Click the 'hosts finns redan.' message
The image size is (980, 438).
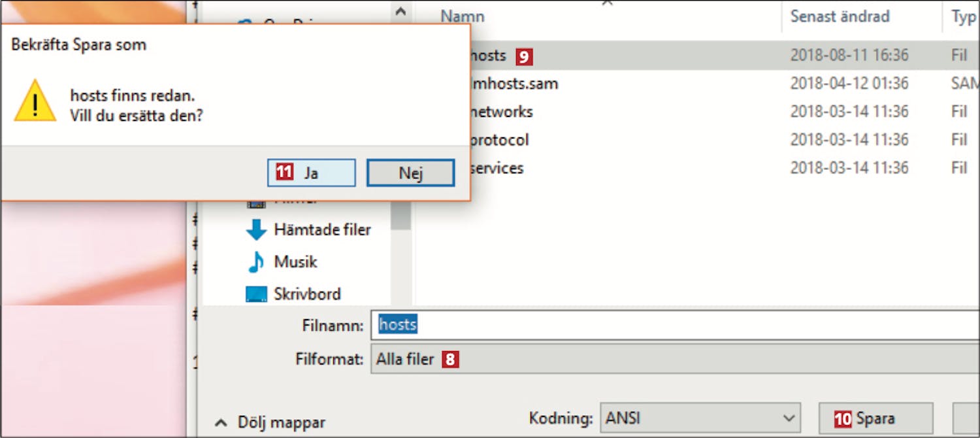133,95
